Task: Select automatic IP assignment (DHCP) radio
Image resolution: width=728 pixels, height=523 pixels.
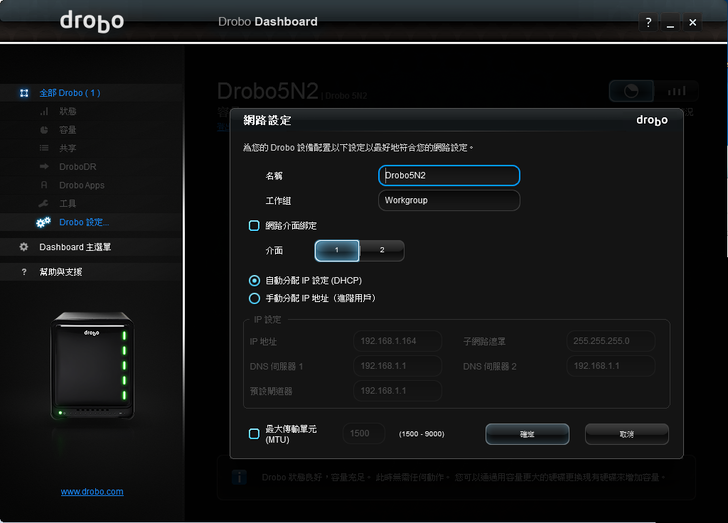Action: [254, 281]
